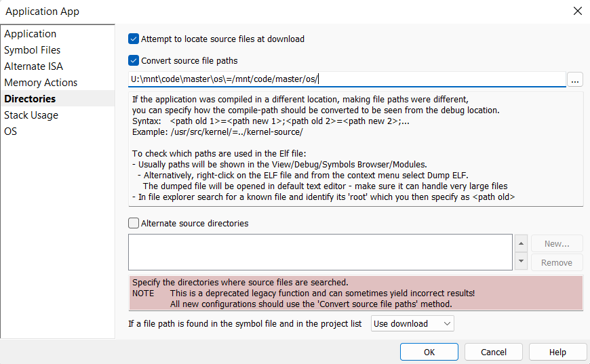Toggle Attempt to locate source files checkbox
This screenshot has width=590, height=364.
[x=134, y=39]
